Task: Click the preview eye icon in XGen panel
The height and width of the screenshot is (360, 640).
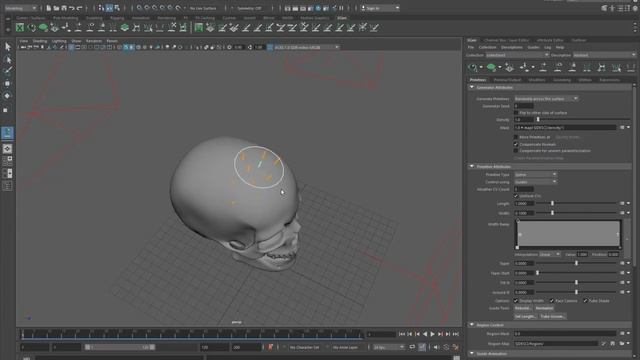Action: [473, 67]
